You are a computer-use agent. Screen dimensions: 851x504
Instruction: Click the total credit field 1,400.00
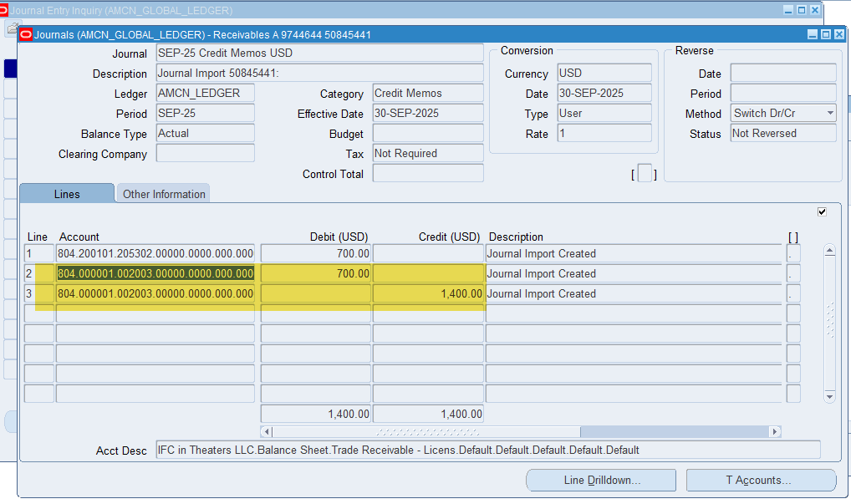coord(428,414)
